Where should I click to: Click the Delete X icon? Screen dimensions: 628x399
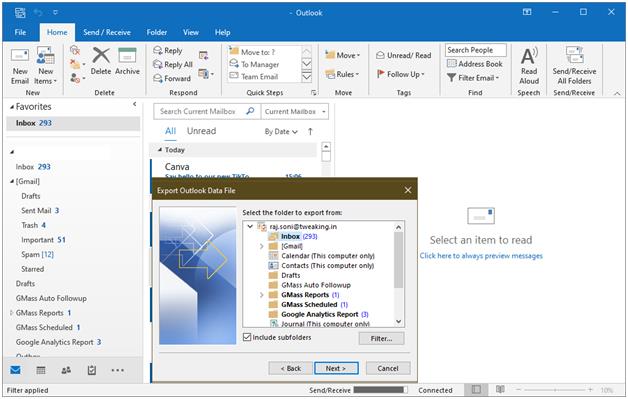pos(101,55)
